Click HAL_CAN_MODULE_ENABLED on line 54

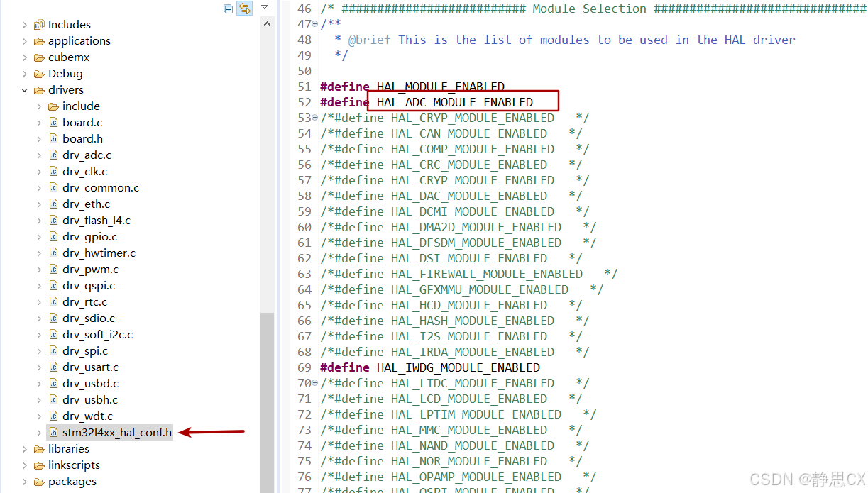468,133
